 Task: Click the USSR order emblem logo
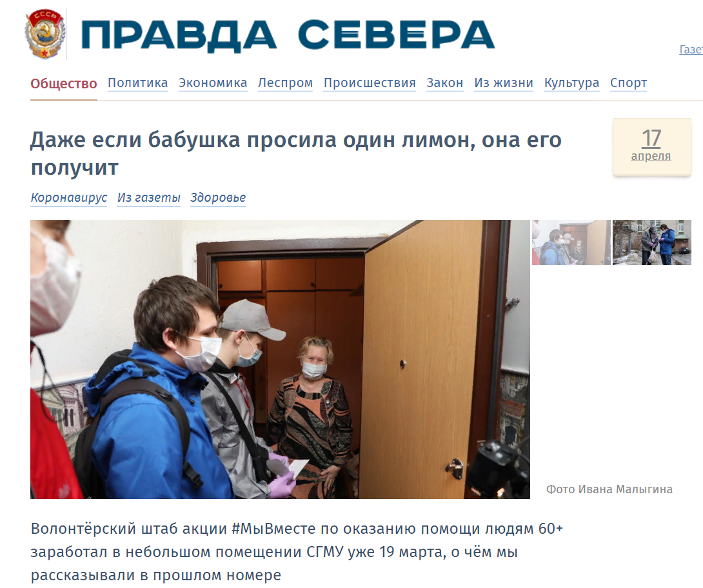click(45, 34)
